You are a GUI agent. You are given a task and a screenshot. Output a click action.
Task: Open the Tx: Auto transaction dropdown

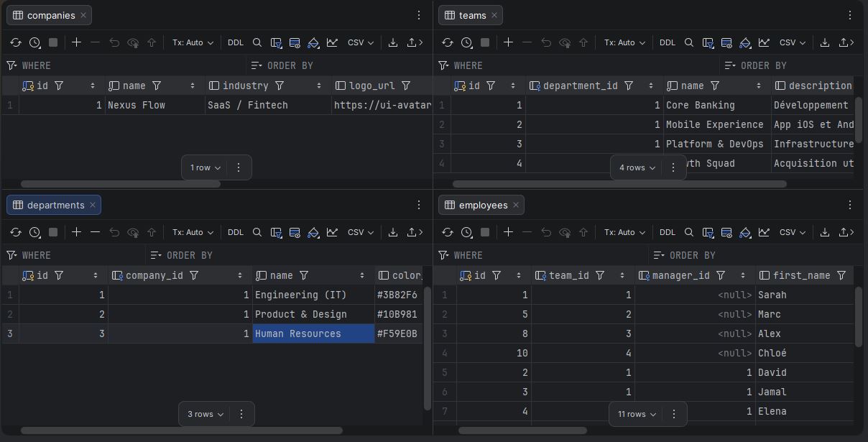tap(192, 42)
